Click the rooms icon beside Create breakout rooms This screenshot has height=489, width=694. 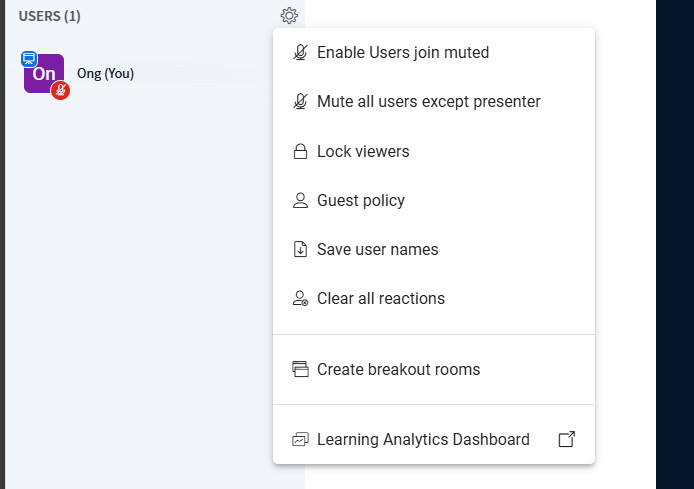(299, 370)
